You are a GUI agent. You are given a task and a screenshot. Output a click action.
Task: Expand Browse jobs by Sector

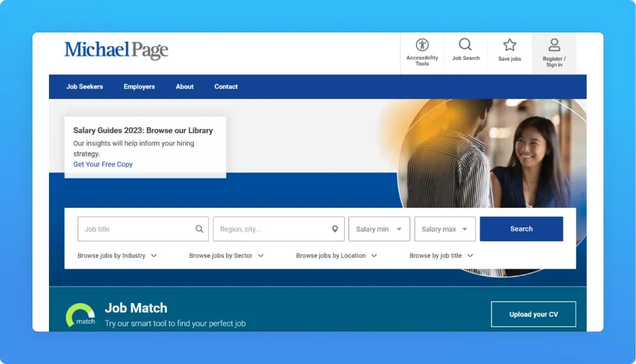[226, 256]
